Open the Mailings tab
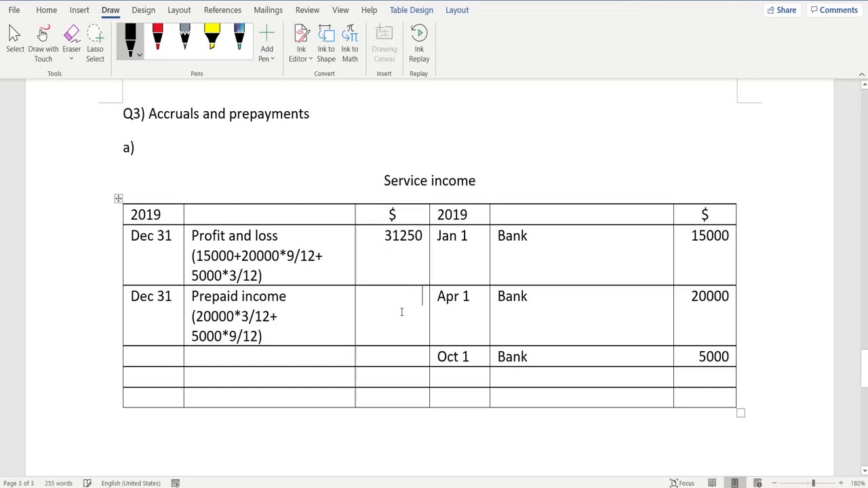The height and width of the screenshot is (488, 868). (268, 10)
